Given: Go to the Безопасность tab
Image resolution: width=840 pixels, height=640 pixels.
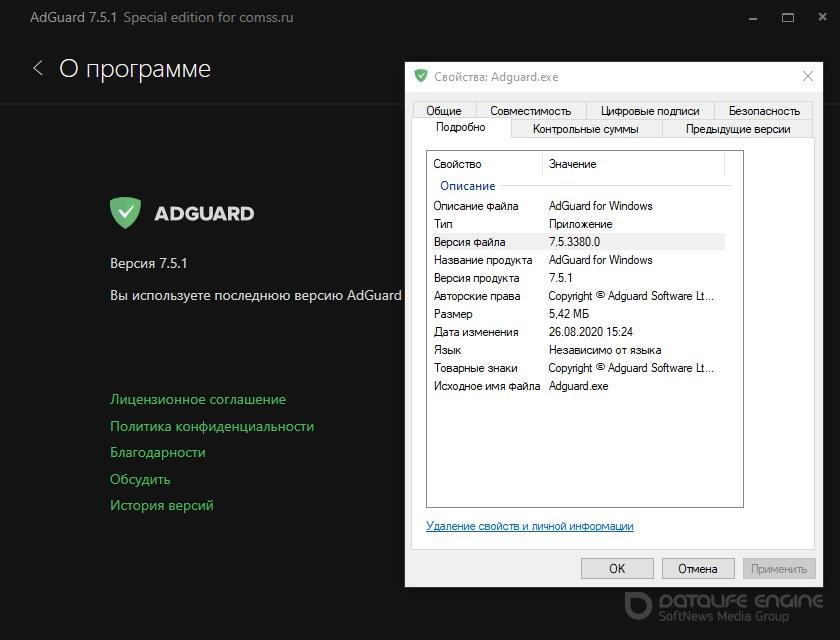Looking at the screenshot, I should point(764,111).
